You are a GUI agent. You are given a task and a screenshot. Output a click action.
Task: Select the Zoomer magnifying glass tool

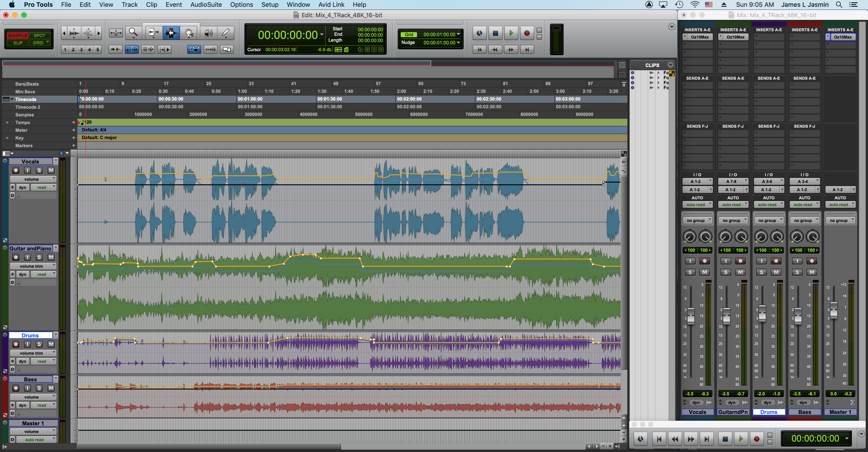133,33
